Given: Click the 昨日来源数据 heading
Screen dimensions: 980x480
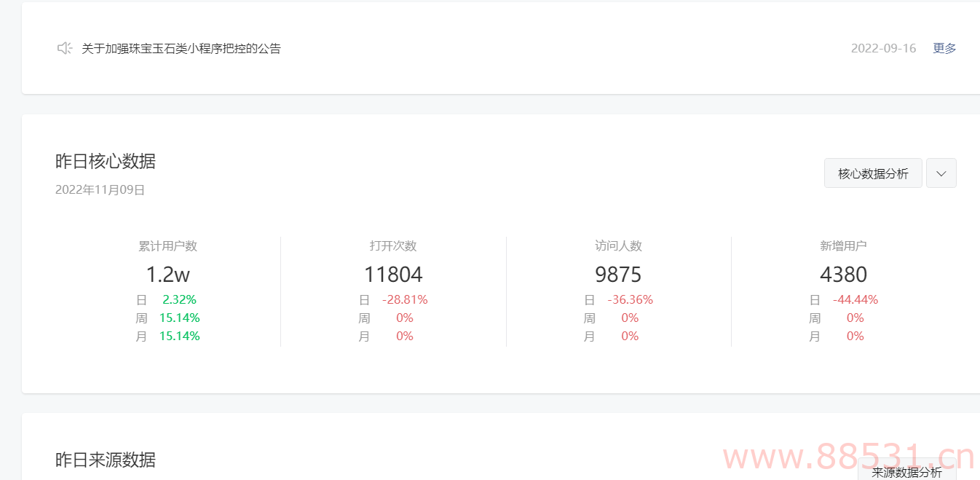Looking at the screenshot, I should pyautogui.click(x=106, y=460).
